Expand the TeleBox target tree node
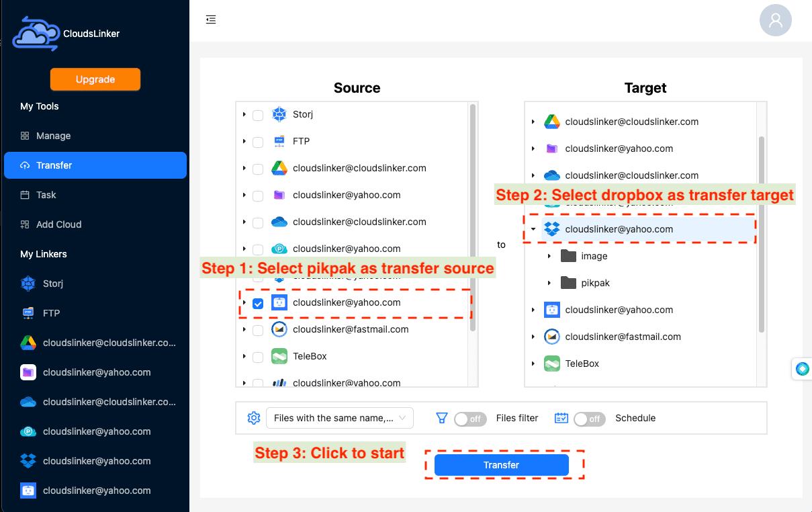812x512 pixels. [x=533, y=364]
